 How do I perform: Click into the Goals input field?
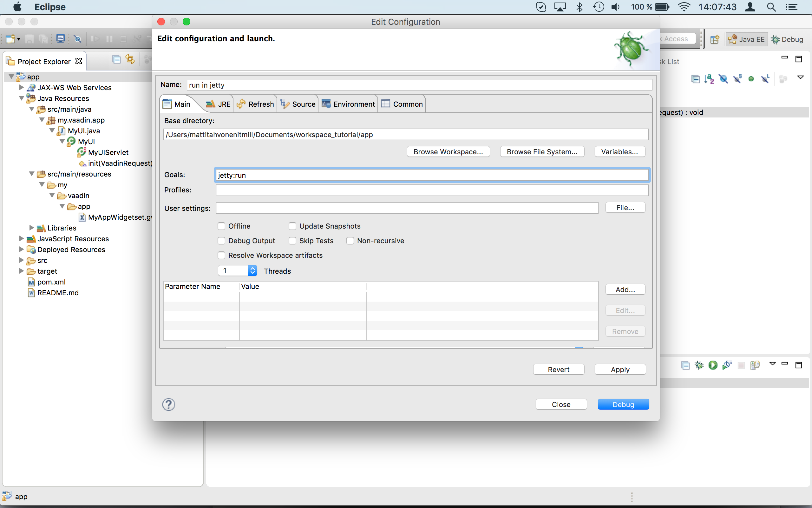(x=432, y=175)
